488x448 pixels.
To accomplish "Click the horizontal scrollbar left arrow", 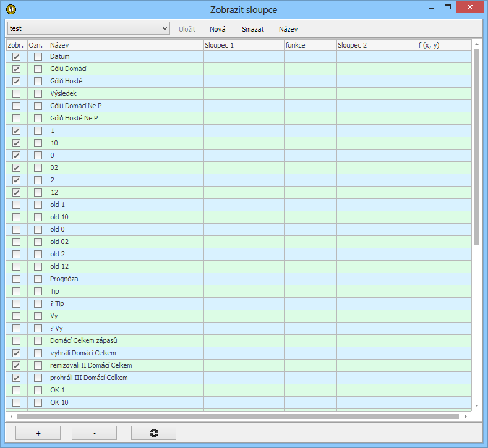I will [12, 416].
